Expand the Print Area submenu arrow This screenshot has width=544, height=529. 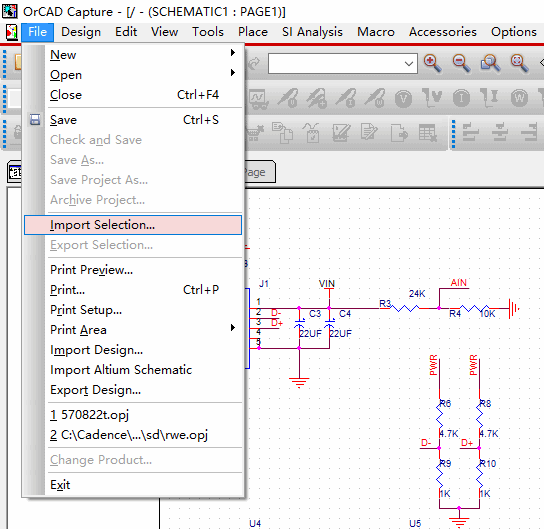(233, 328)
